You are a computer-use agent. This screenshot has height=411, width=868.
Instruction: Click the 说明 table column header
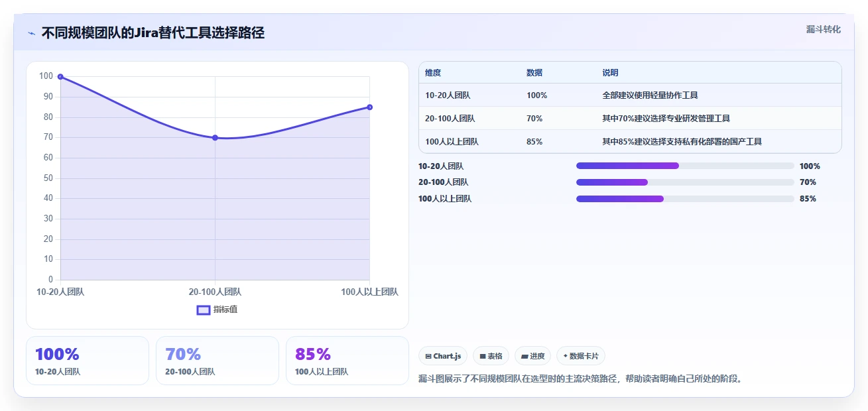610,73
